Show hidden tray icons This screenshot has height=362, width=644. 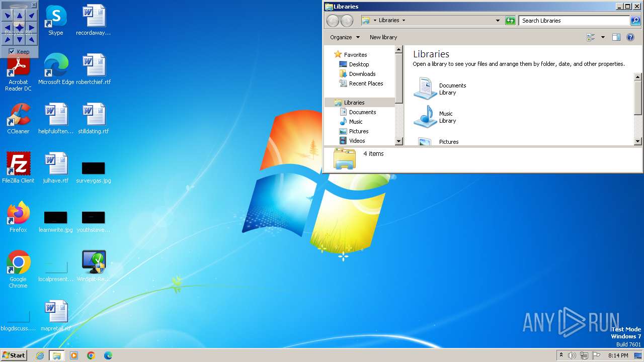[561, 355]
